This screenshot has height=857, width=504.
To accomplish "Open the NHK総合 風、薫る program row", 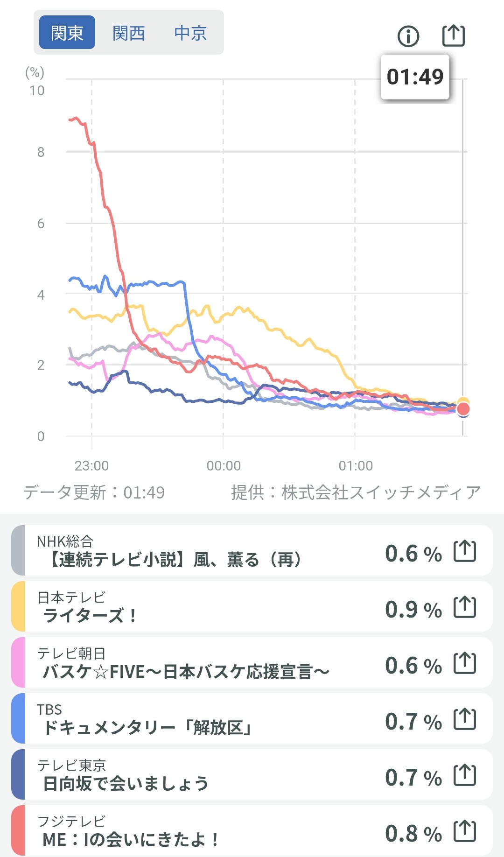I will click(187, 551).
